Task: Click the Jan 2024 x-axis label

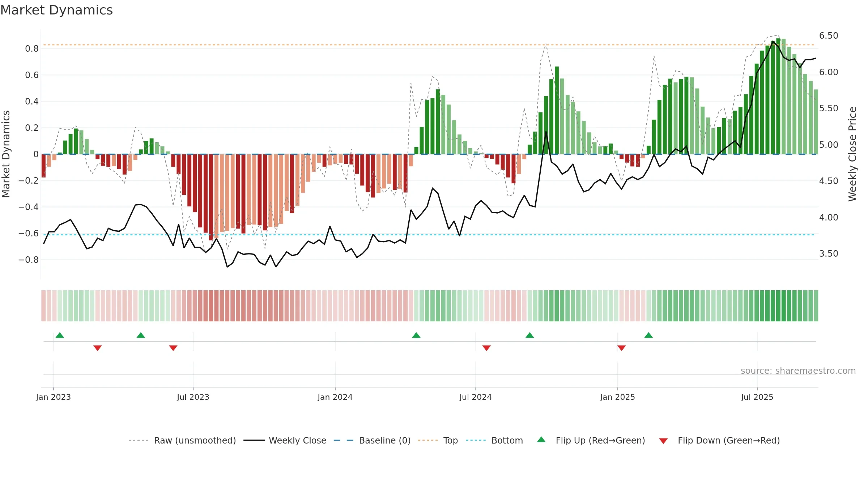Action: tap(335, 397)
